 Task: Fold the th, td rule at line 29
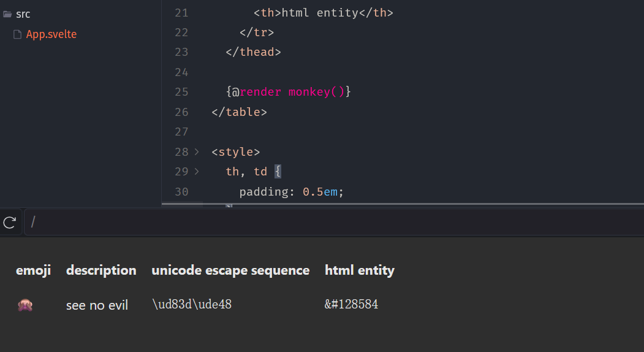click(x=197, y=172)
